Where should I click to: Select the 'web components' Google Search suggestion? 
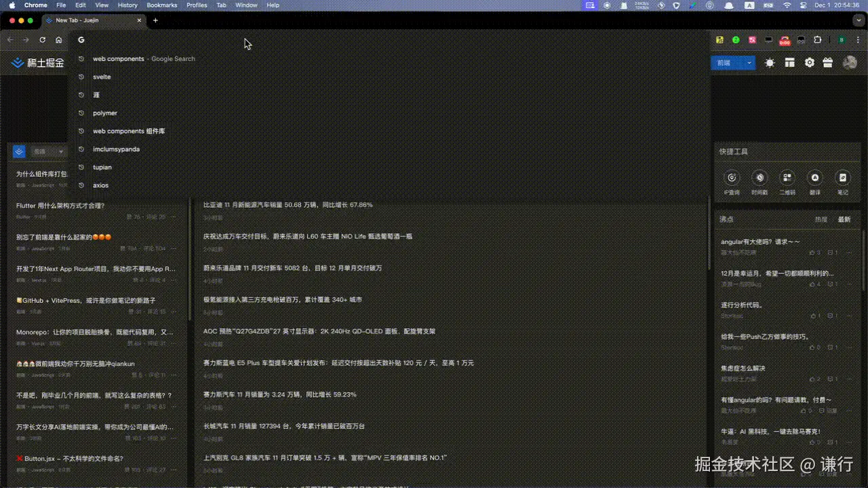(390, 59)
